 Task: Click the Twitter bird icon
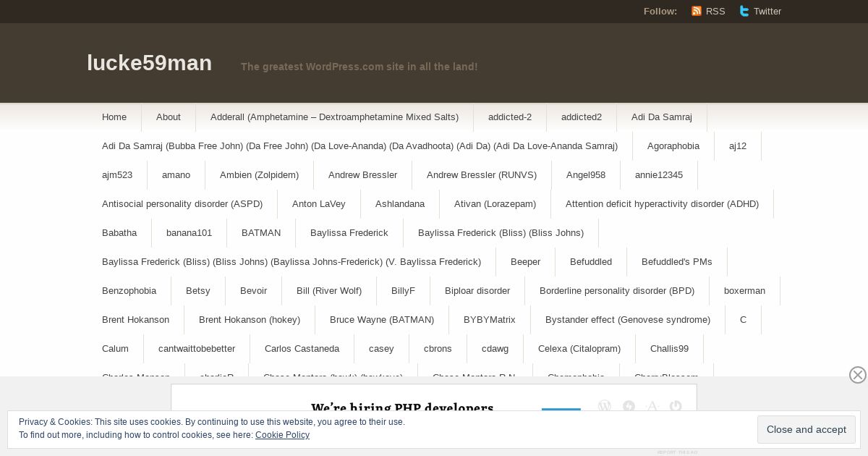744,11
